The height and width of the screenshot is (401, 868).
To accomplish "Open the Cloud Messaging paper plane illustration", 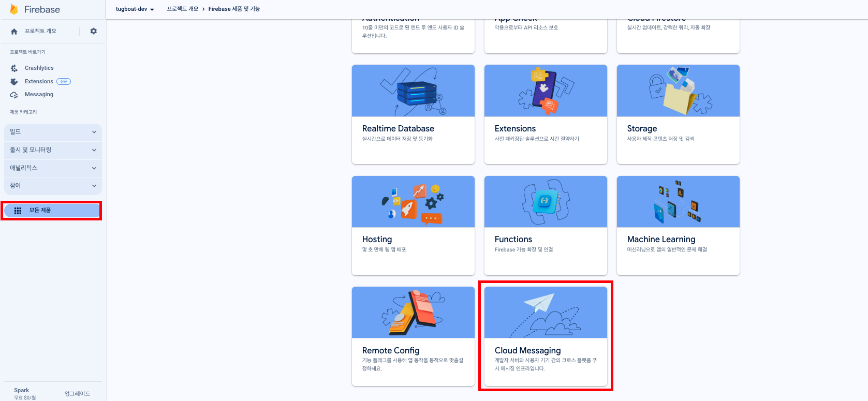I will pos(546,313).
